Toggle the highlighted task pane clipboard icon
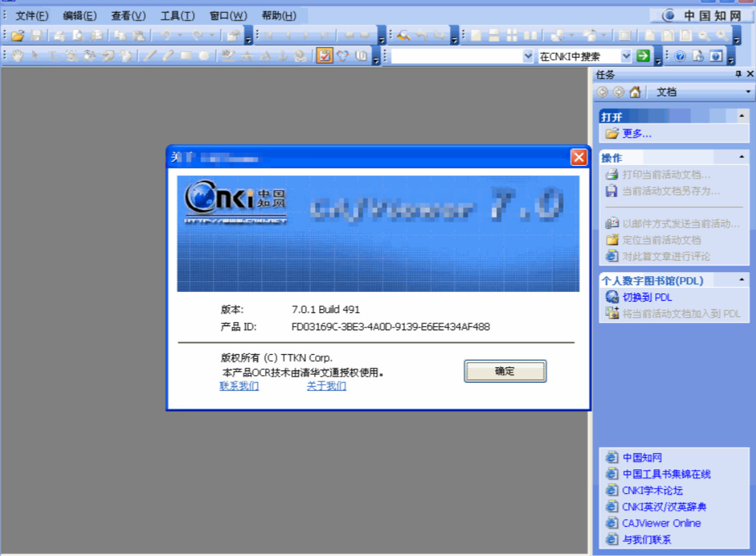This screenshot has width=756, height=556. (x=324, y=56)
